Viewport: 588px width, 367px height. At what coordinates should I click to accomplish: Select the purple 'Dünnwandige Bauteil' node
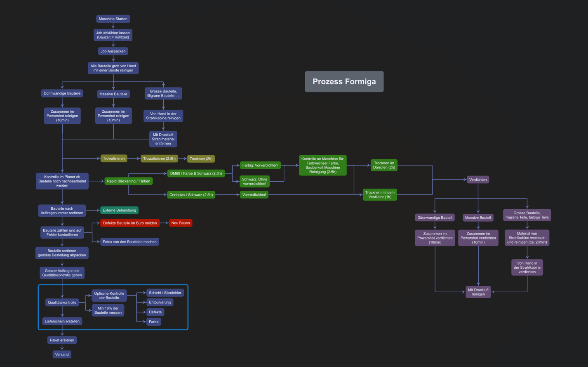(435, 218)
